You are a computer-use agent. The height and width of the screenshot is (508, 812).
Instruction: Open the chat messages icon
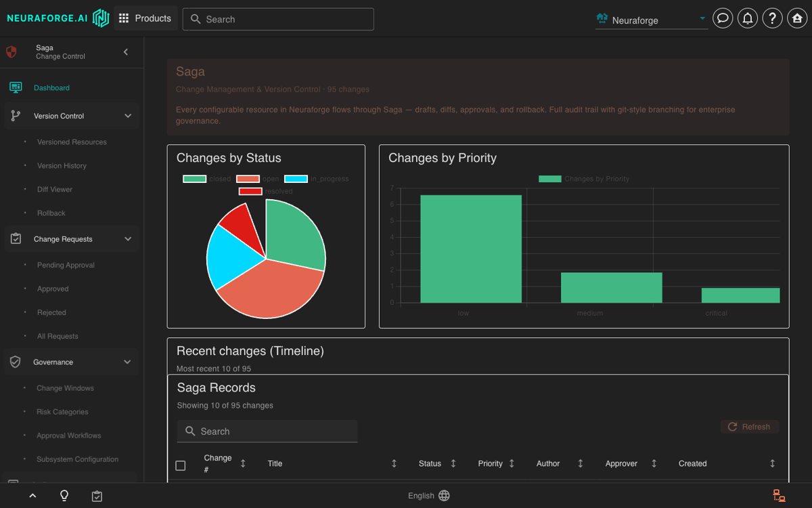point(723,18)
